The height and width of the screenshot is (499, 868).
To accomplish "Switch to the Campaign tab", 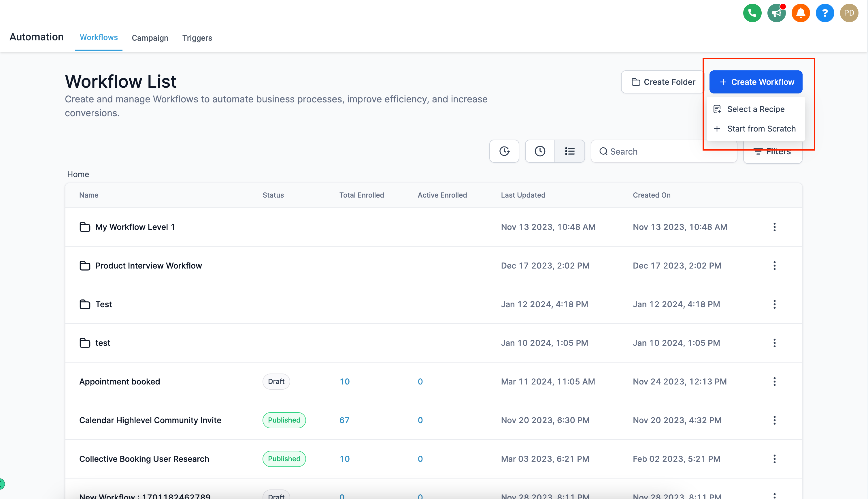I will click(150, 37).
